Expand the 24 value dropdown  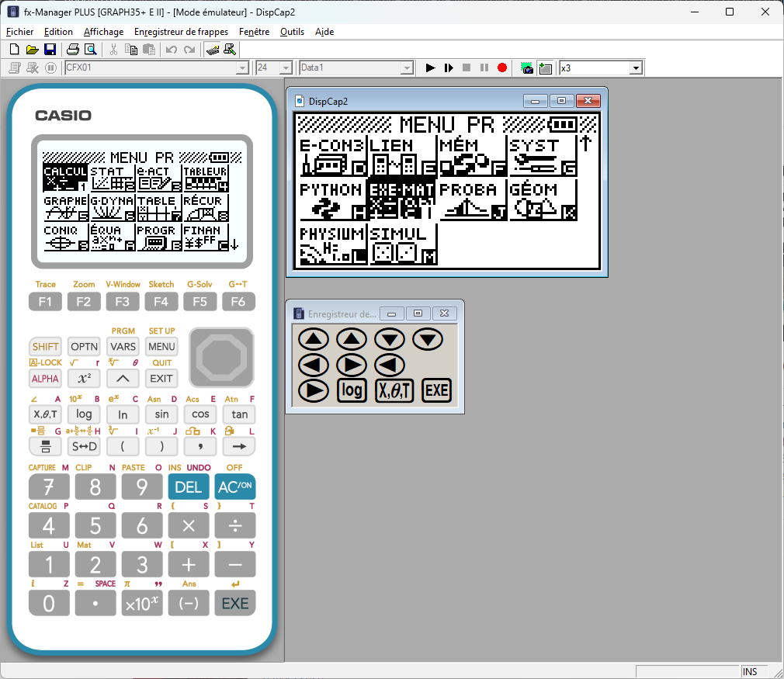(286, 68)
